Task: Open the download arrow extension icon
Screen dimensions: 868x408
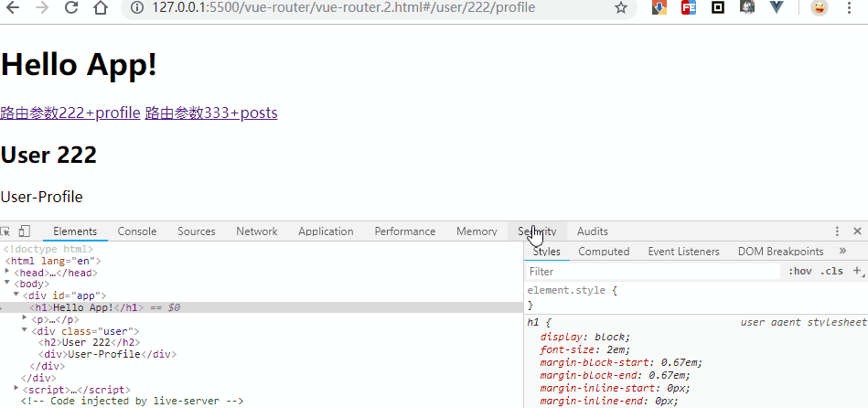Action: 659,7
